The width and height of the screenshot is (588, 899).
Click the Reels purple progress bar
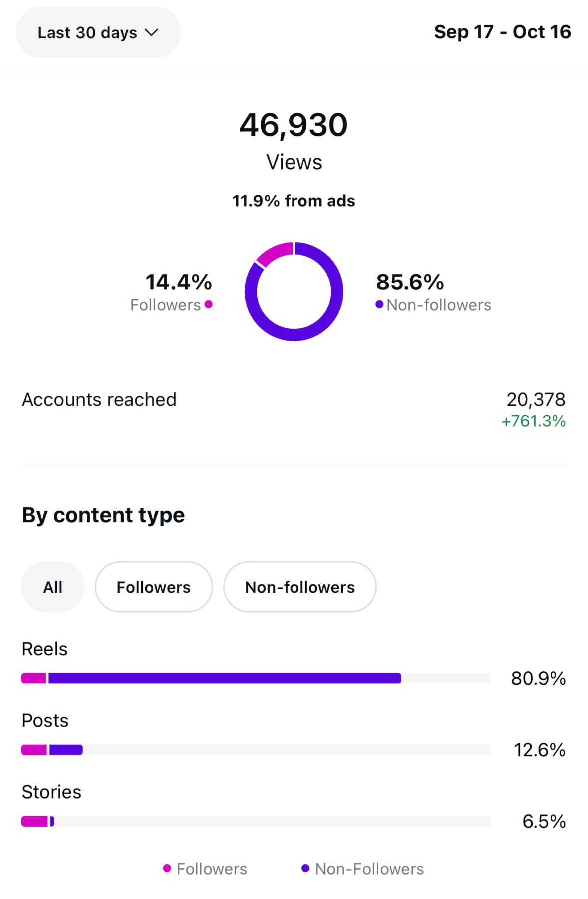[225, 678]
